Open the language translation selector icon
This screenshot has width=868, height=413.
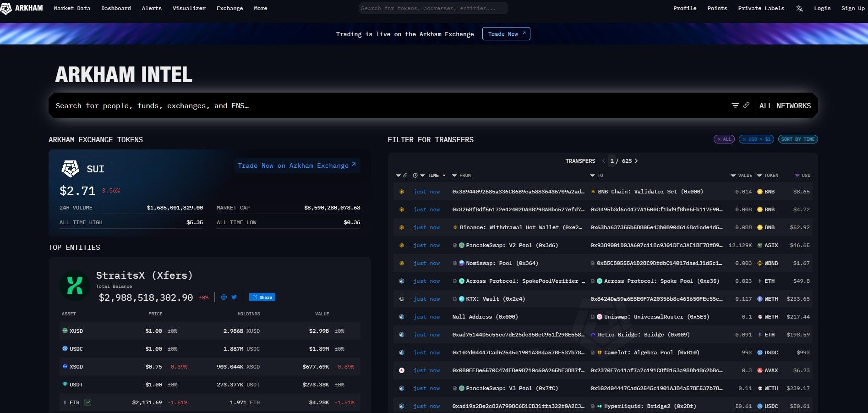coord(799,8)
